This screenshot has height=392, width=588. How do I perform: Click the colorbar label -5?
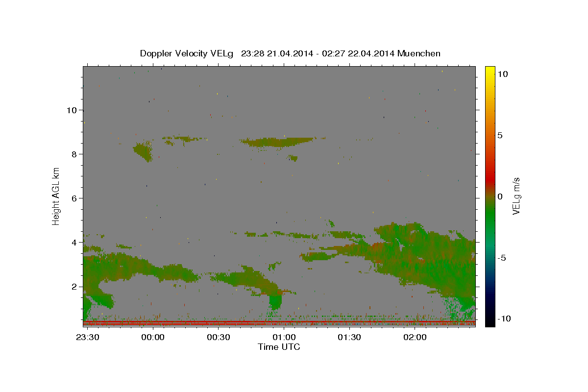(x=502, y=258)
